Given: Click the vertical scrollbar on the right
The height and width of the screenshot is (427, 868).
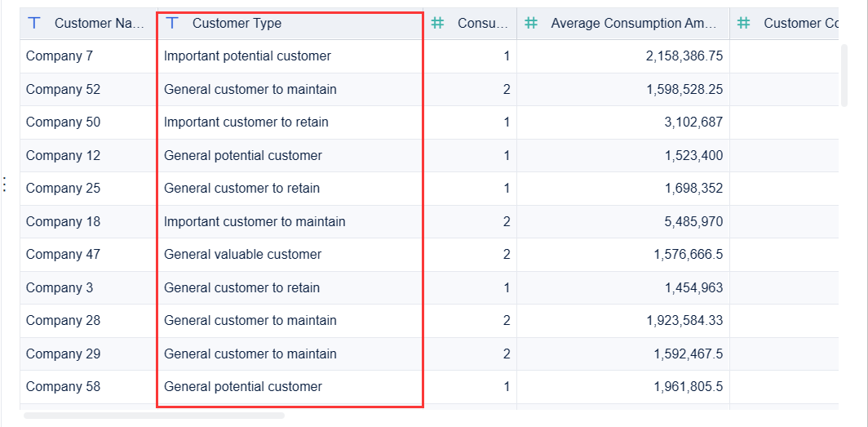Looking at the screenshot, I should coord(844,75).
